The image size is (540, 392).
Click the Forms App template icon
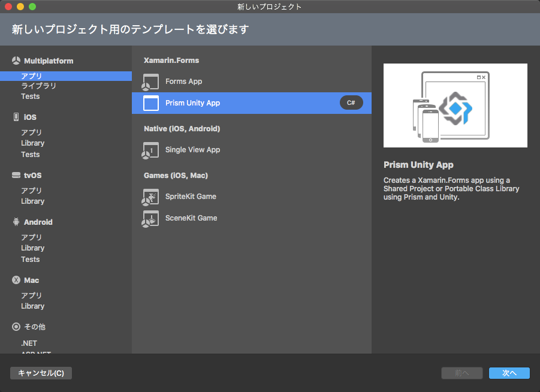[x=150, y=82]
